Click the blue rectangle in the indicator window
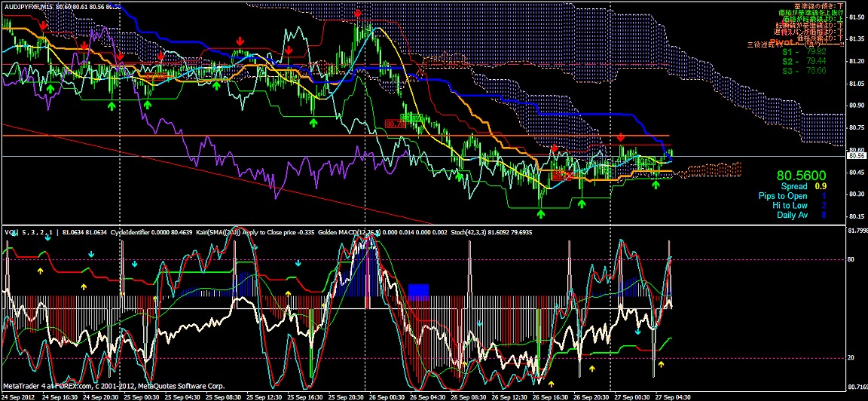This screenshot has height=401, width=868. pyautogui.click(x=418, y=290)
